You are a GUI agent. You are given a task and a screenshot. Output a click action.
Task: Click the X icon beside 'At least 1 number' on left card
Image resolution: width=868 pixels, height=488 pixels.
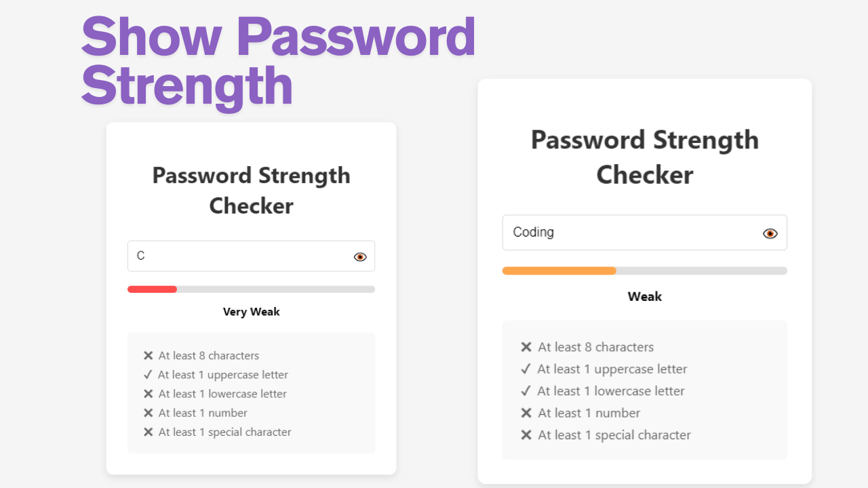point(148,413)
